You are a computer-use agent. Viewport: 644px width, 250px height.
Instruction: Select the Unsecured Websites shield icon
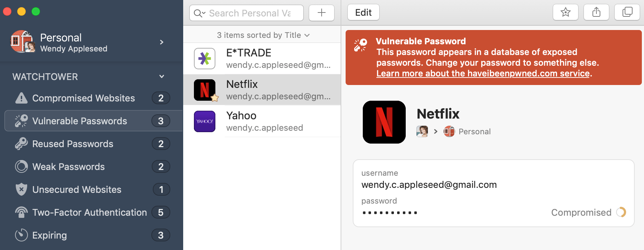pyautogui.click(x=21, y=189)
